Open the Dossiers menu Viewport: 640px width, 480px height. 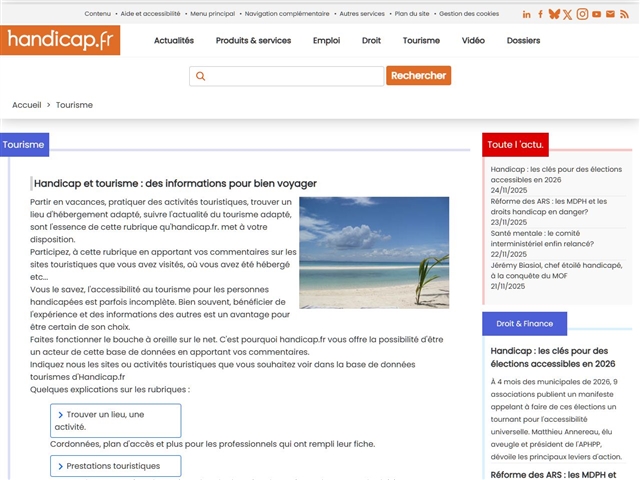coord(523,40)
